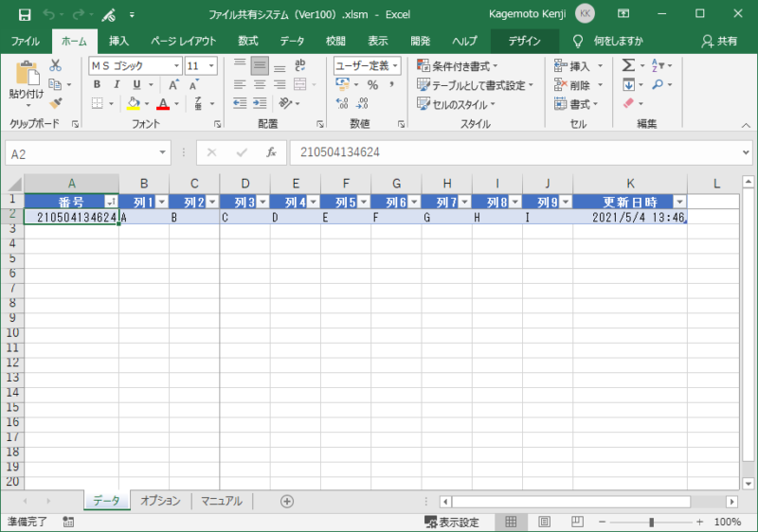Screen dimensions: 758x532
Task: Click the Borders icon
Action: tap(98, 103)
